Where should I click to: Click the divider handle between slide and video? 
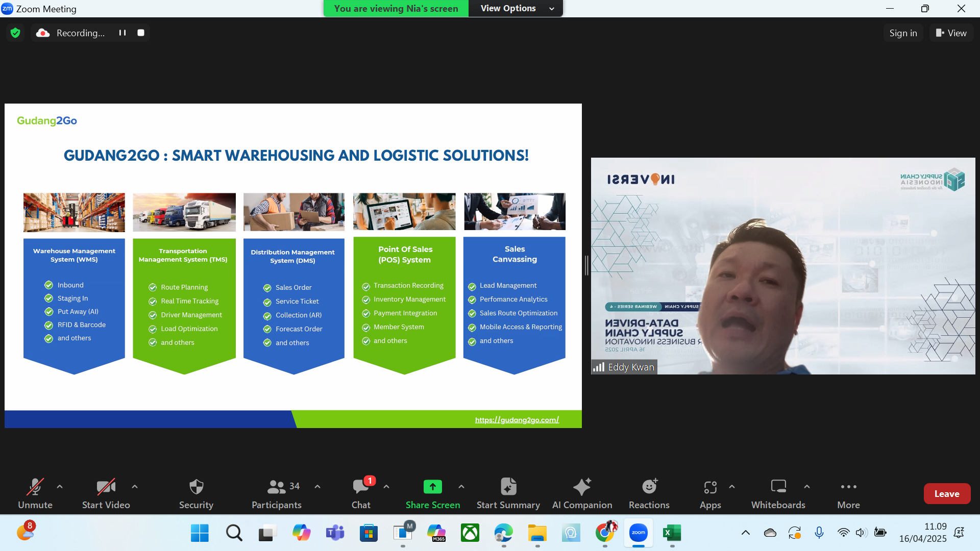[x=586, y=265]
